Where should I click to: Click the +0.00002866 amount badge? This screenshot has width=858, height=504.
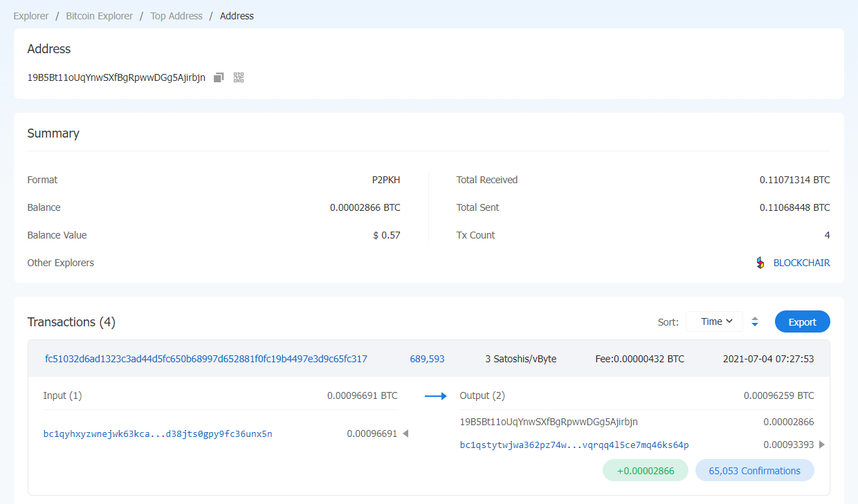click(x=646, y=470)
